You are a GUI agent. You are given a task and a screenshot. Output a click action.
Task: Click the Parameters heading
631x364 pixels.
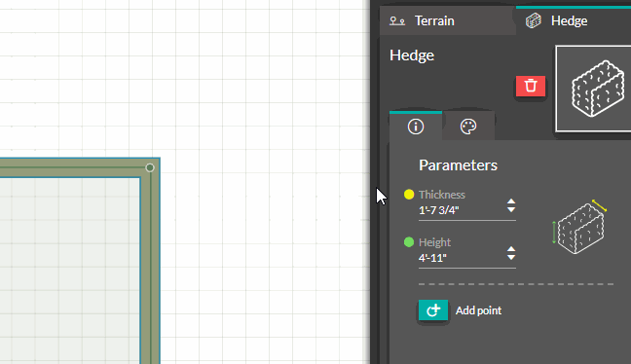[x=458, y=165]
